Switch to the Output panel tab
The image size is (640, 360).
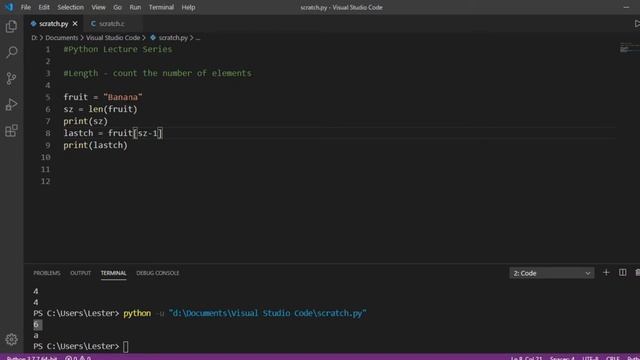click(x=80, y=273)
